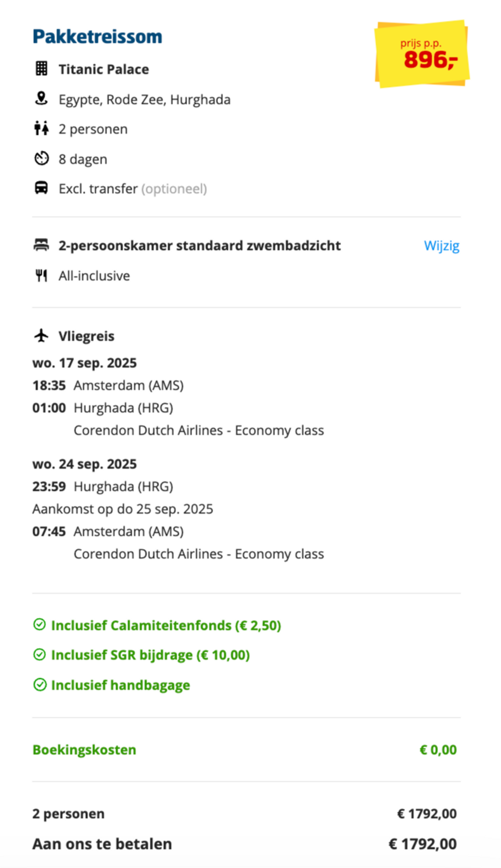Open the Wijzig link to change the room
The width and height of the screenshot is (501, 868).
[442, 246]
